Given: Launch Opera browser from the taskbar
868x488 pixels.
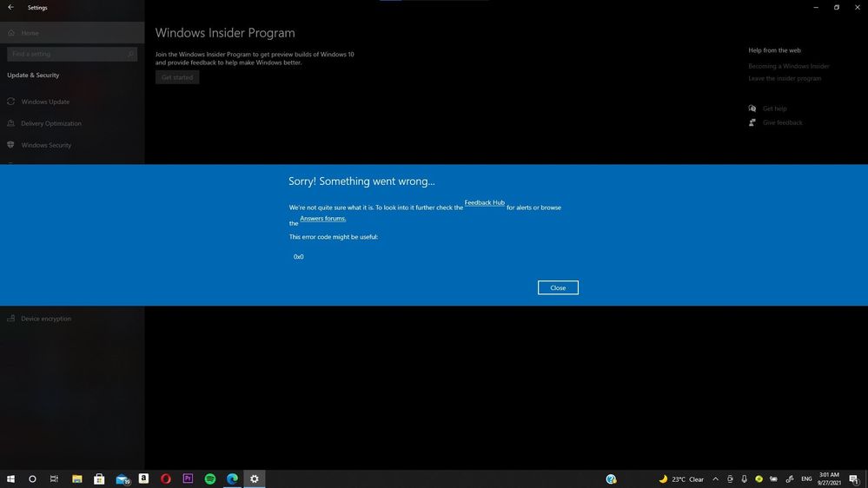Looking at the screenshot, I should click(x=165, y=479).
